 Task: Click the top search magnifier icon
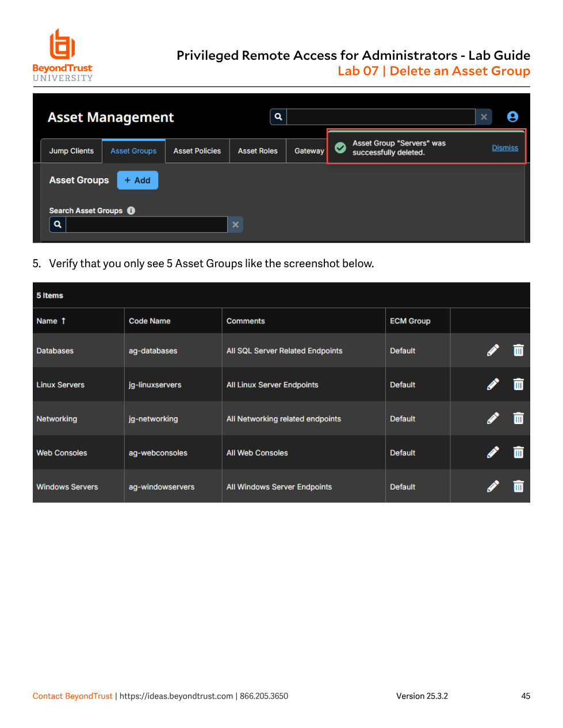click(x=278, y=117)
